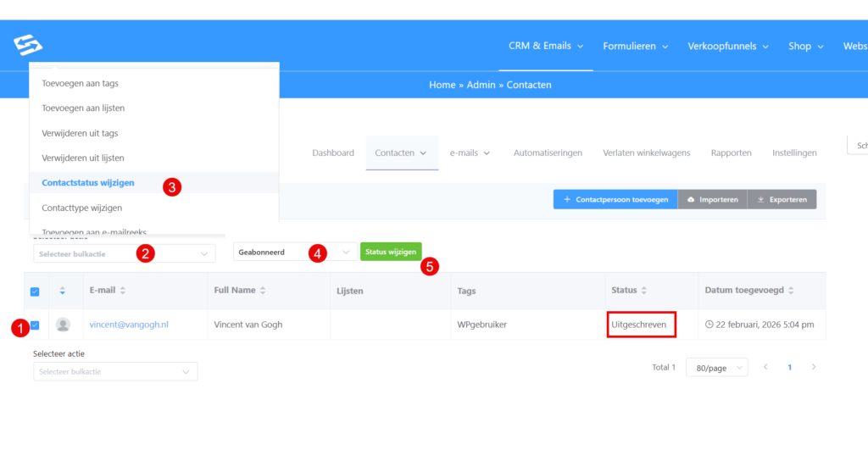868x461 pixels.
Task: Click Contactpersoon toevoegen button
Action: (x=615, y=199)
